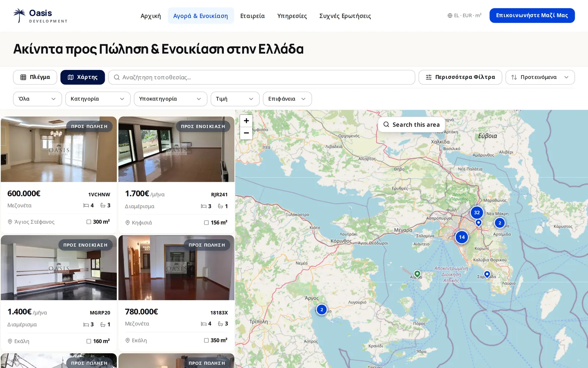Open the Προτεινόμενα sort dropdown
The height and width of the screenshot is (368, 588).
[x=540, y=77]
